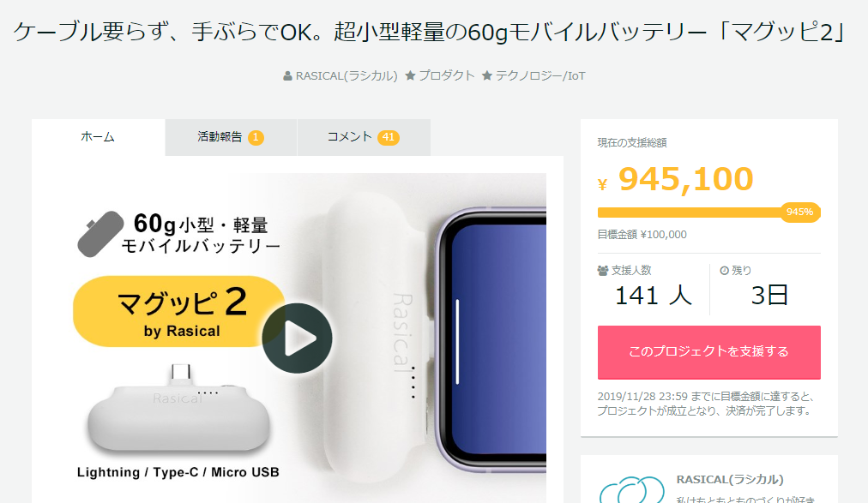The height and width of the screenshot is (503, 868).
Task: Open the テクノロジー/IoT category link
Action: tap(540, 75)
